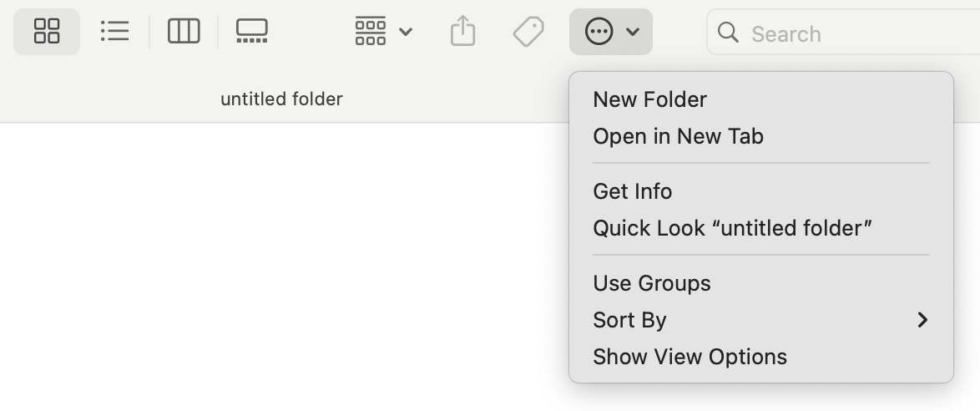980x411 pixels.
Task: Select Quick Look "untitled folder"
Action: [732, 228]
